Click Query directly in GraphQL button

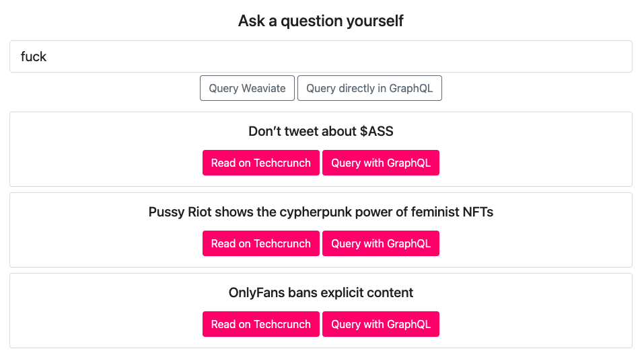(369, 88)
